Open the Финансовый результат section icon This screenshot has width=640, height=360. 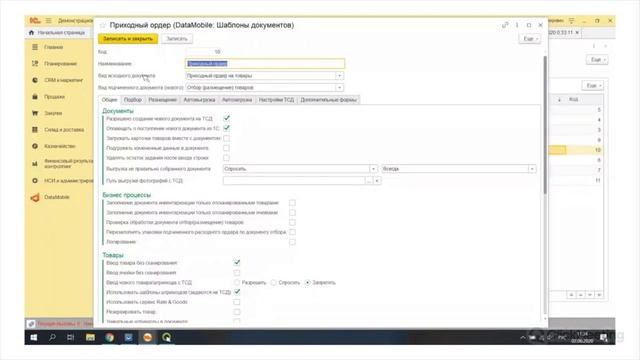tap(35, 164)
